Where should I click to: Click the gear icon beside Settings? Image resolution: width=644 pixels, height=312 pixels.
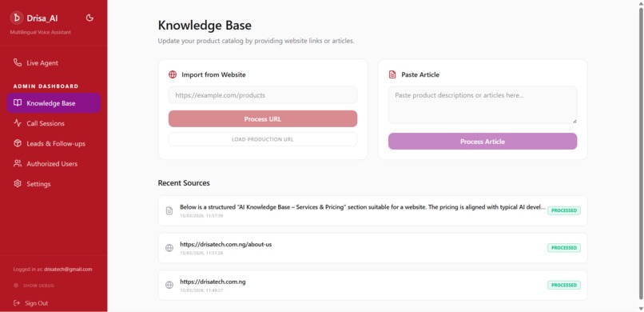[x=18, y=183]
